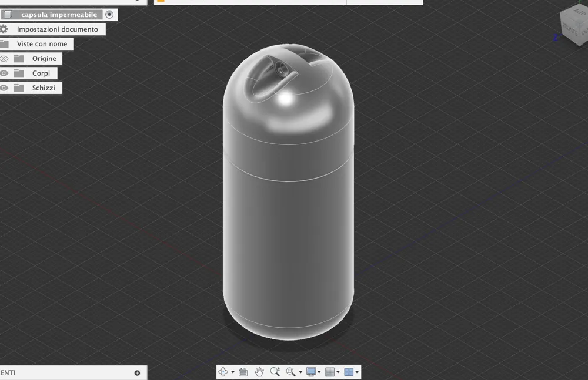Viewport: 588px width, 380px height.
Task: Activate the Pan hand tool
Action: tap(259, 372)
